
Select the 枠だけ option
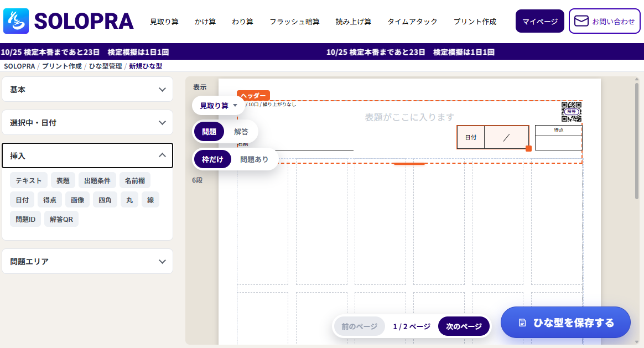(x=212, y=159)
